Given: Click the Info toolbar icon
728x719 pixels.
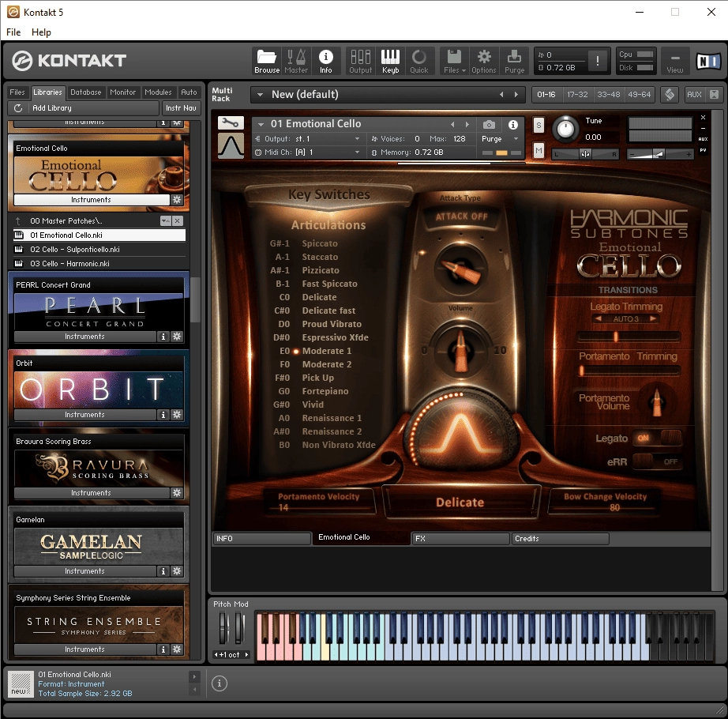Looking at the screenshot, I should coord(325,62).
